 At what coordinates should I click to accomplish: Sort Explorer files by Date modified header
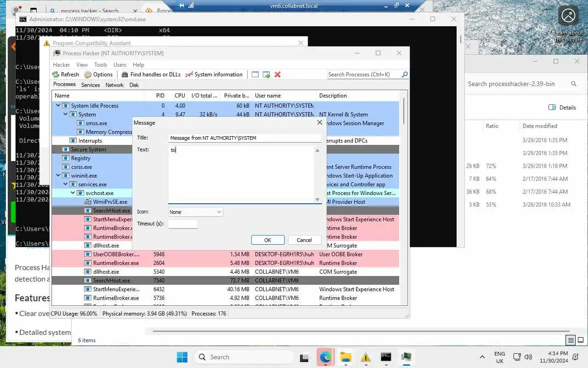coord(540,126)
